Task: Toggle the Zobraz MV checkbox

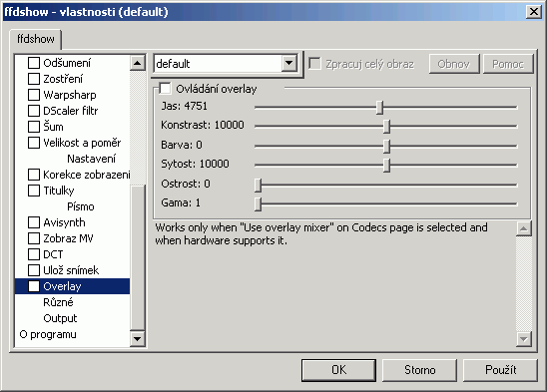Action: 34,238
